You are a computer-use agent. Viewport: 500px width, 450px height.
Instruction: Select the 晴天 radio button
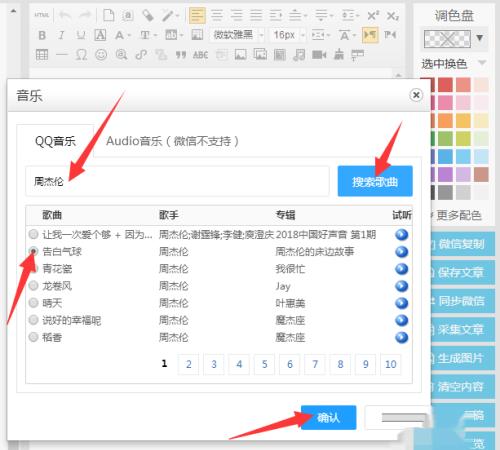coord(33,303)
